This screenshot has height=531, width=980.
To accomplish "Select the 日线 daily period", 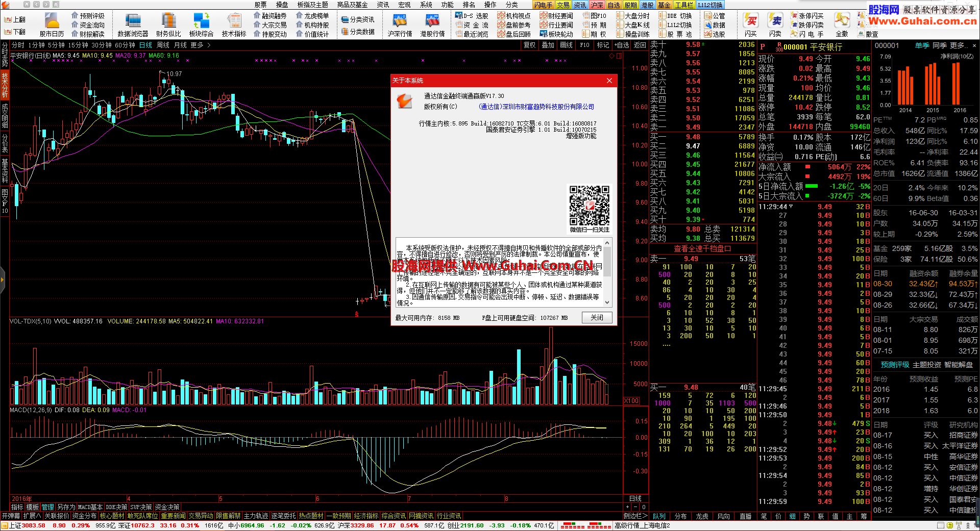I will coord(145,45).
